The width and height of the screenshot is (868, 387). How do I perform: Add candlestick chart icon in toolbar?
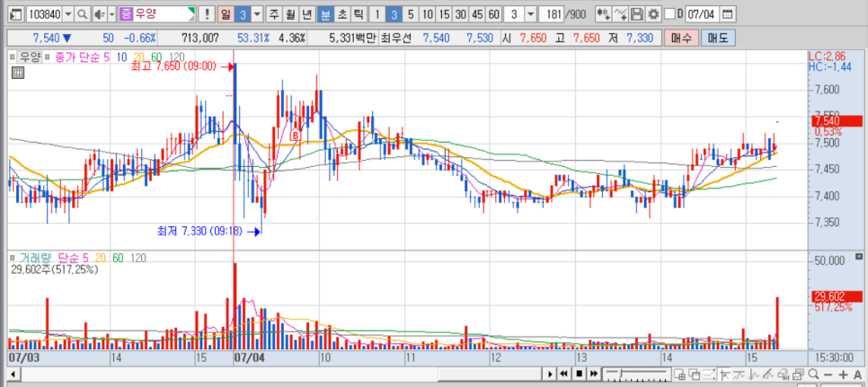coord(604,13)
